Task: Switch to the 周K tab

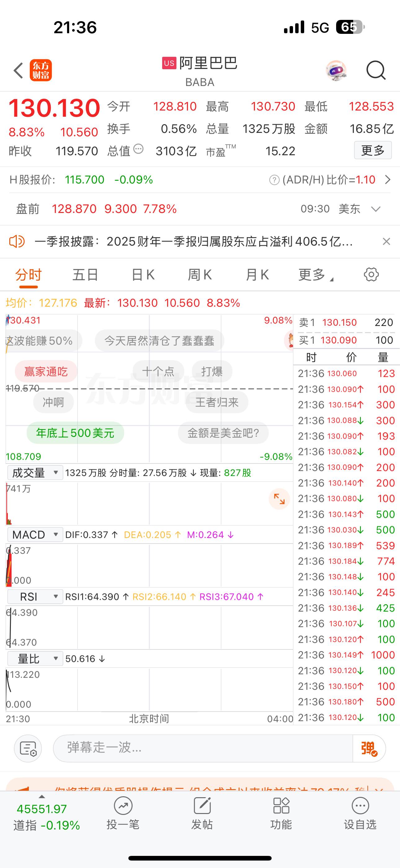Action: (200, 275)
